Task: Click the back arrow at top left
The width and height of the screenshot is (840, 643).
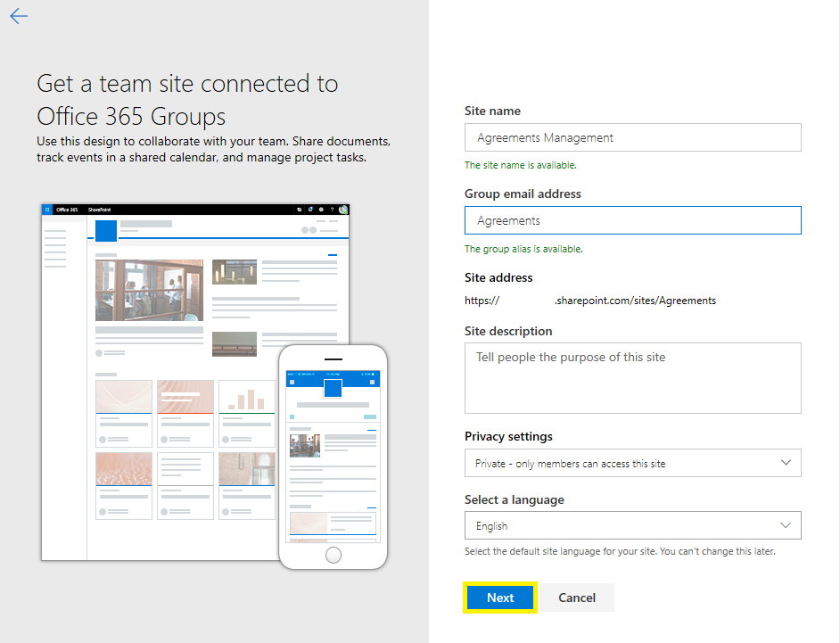Action: [x=18, y=15]
